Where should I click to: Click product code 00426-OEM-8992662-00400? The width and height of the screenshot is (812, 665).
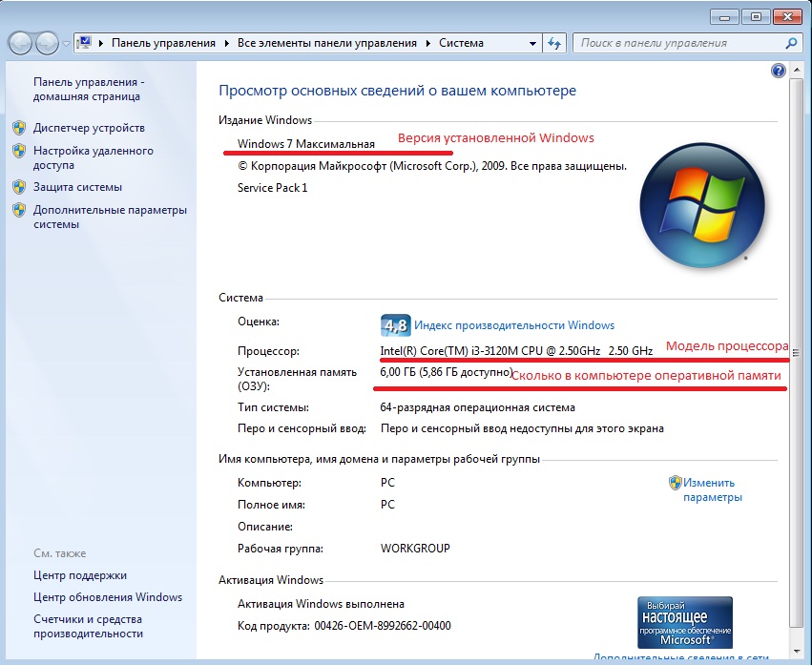coord(383,626)
